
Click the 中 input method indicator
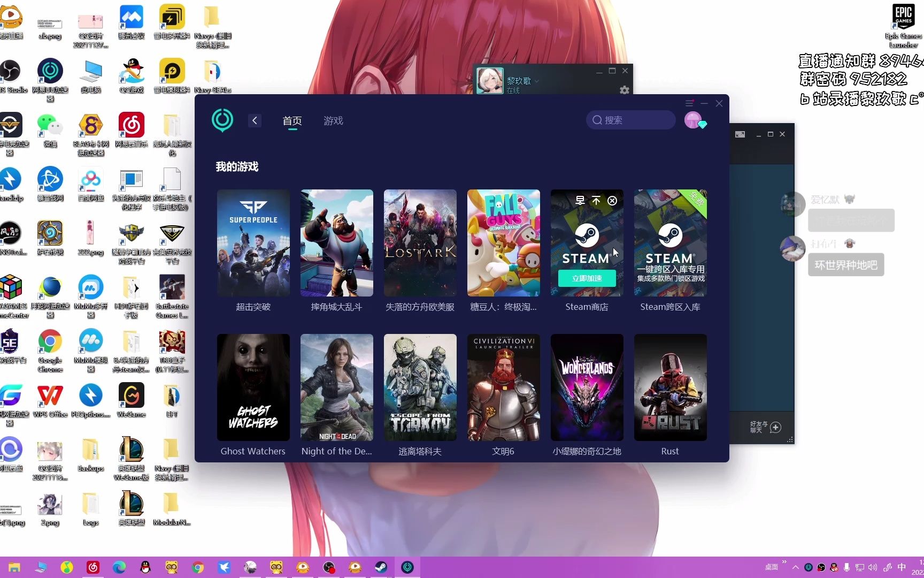902,567
